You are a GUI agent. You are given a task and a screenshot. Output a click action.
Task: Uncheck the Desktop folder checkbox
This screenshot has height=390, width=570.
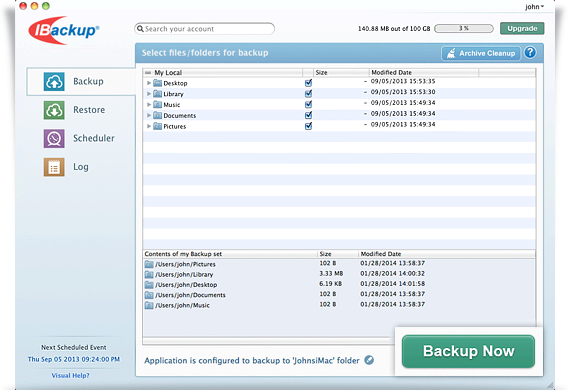[308, 83]
